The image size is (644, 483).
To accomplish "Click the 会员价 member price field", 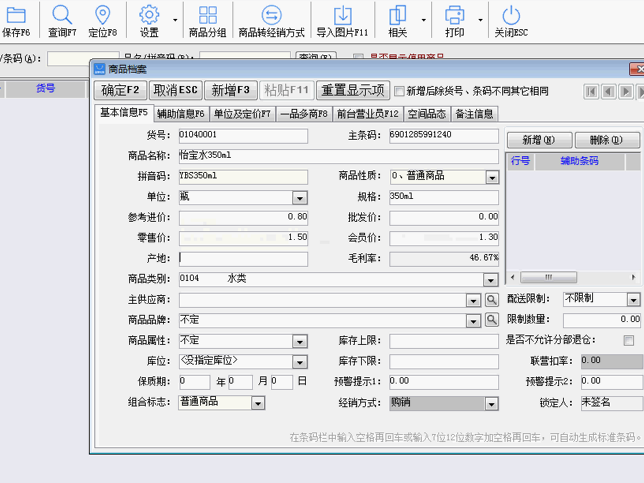I will tap(444, 238).
